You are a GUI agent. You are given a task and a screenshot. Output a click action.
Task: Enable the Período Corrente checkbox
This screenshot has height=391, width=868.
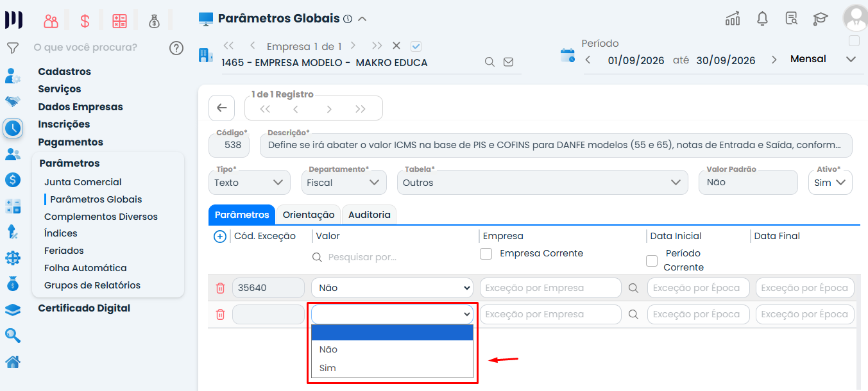pyautogui.click(x=652, y=261)
